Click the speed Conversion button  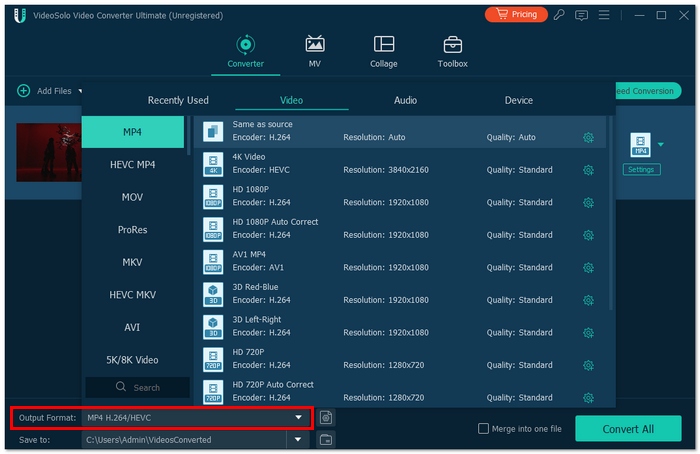click(648, 91)
